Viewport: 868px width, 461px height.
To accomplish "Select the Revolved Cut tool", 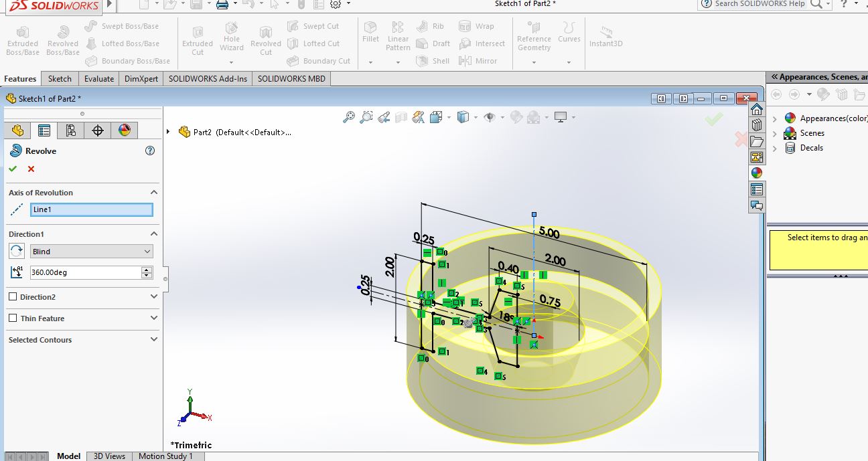I will (x=266, y=41).
